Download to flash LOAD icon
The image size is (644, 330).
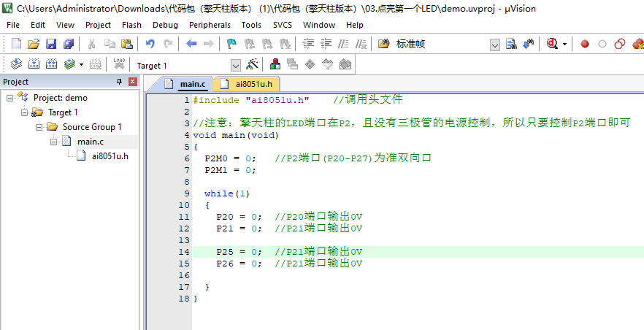pos(119,64)
